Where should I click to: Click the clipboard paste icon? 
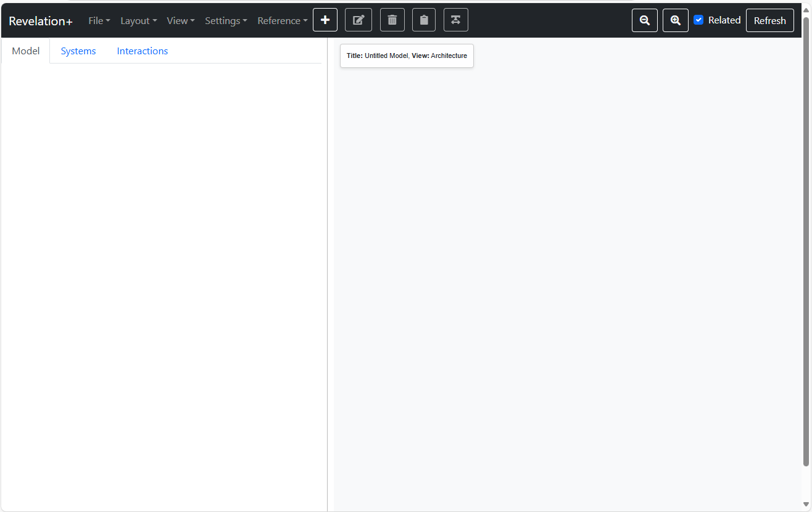[x=424, y=20]
